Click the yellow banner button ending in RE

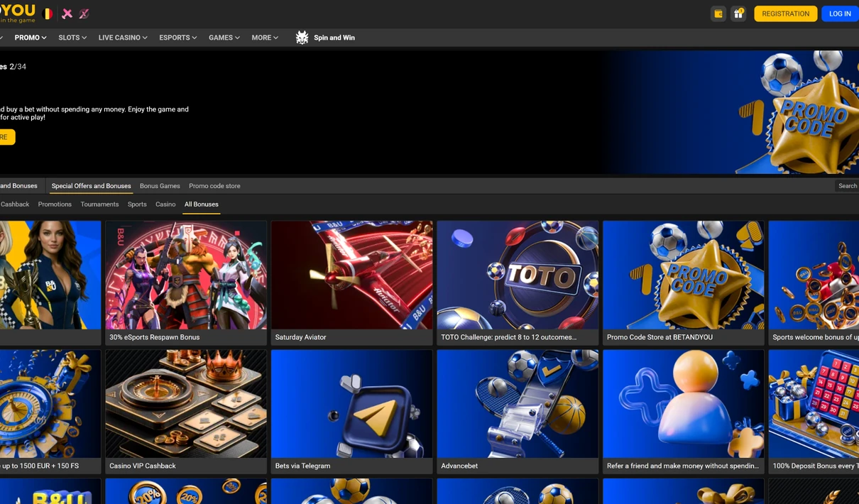click(x=7, y=137)
